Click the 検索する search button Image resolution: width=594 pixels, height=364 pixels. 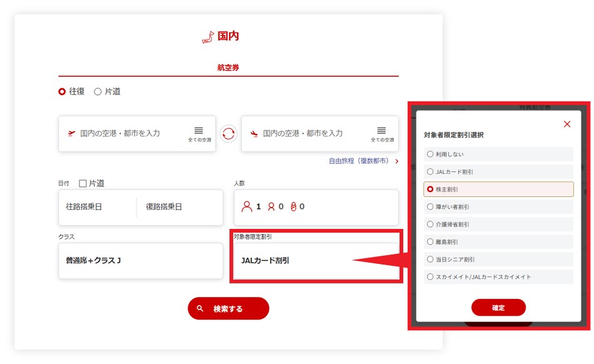tap(228, 308)
